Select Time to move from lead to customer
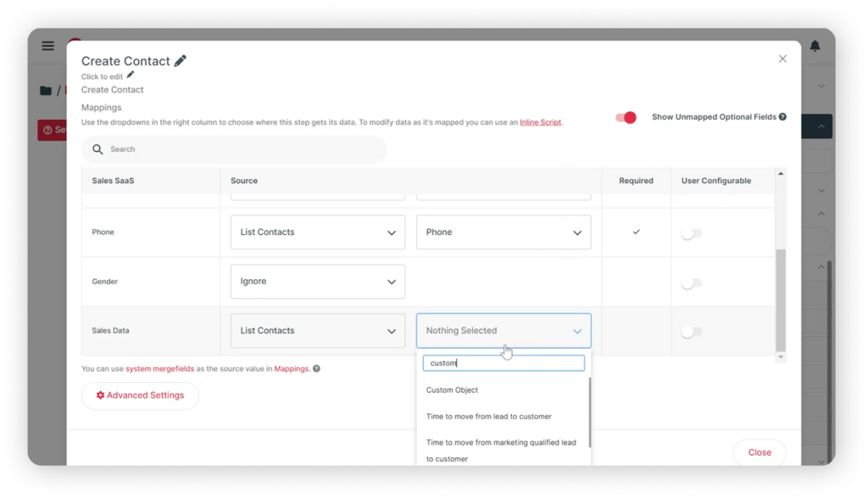The width and height of the screenshot is (868, 498). coord(503,416)
